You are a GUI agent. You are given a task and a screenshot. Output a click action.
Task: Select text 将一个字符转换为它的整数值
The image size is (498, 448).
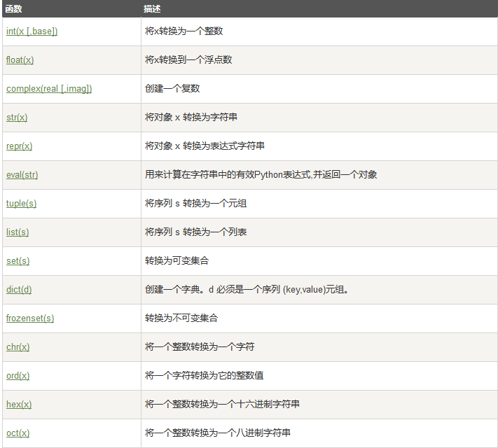(x=205, y=375)
